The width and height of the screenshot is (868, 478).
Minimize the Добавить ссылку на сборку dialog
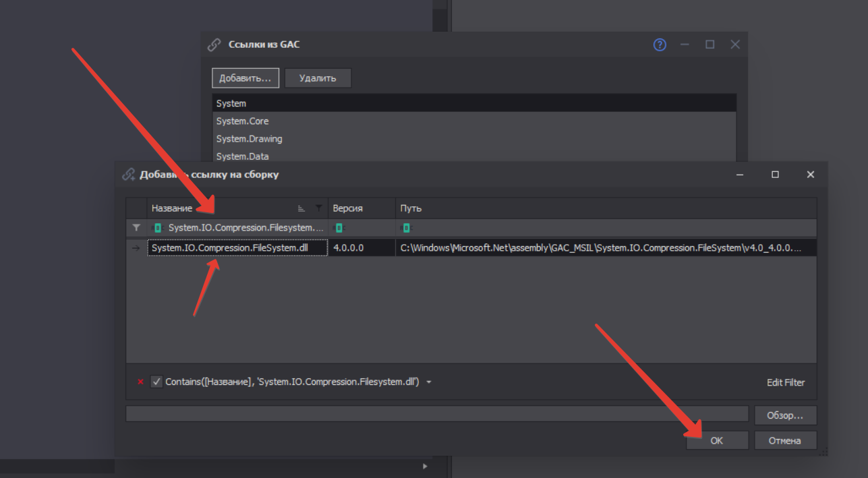click(741, 175)
